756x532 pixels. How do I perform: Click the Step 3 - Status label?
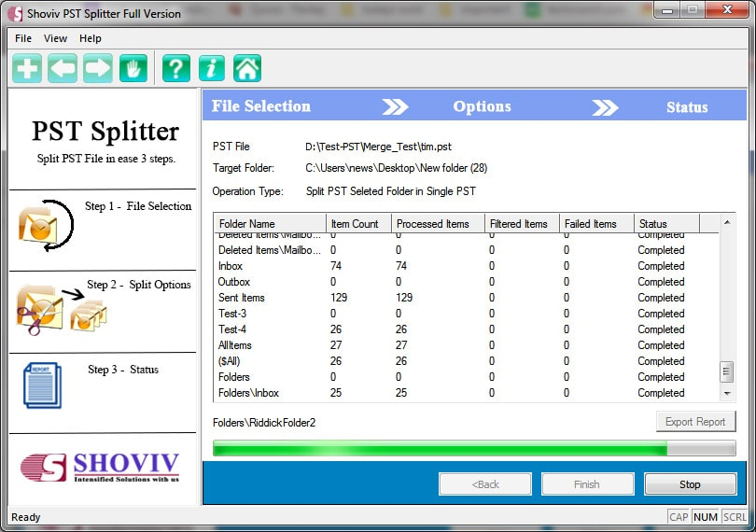[x=123, y=370]
